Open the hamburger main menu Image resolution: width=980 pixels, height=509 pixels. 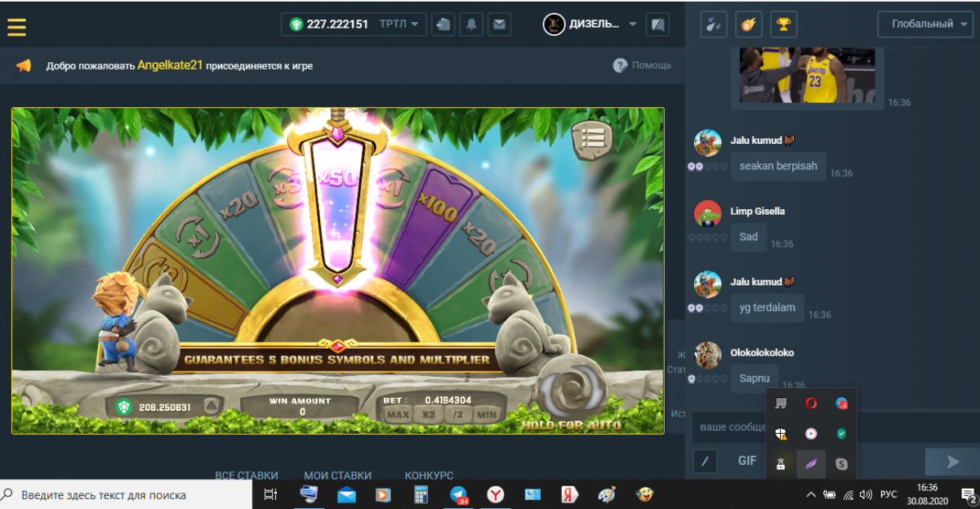[x=17, y=25]
